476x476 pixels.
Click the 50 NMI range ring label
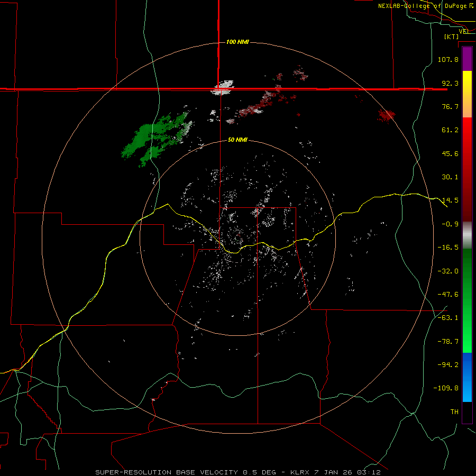[237, 140]
